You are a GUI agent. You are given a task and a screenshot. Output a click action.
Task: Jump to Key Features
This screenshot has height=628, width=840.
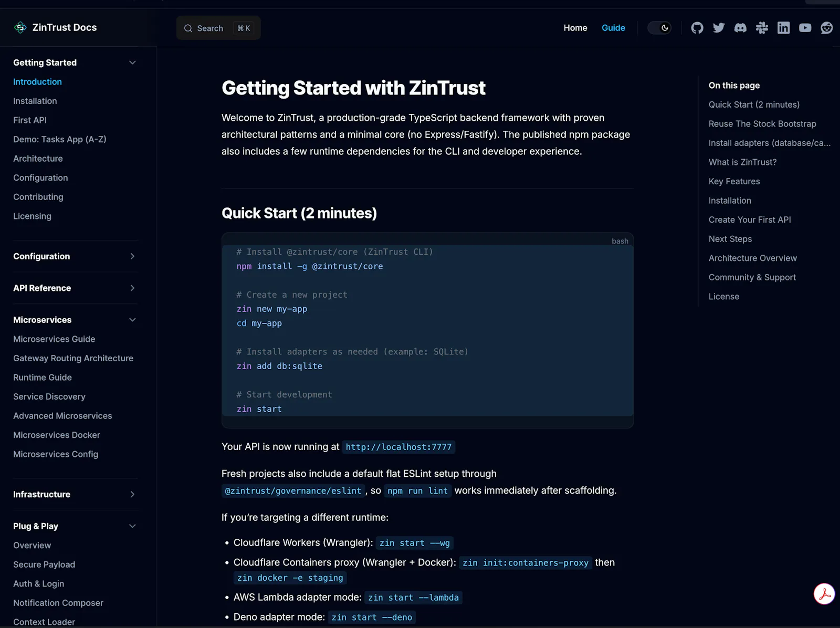point(734,181)
